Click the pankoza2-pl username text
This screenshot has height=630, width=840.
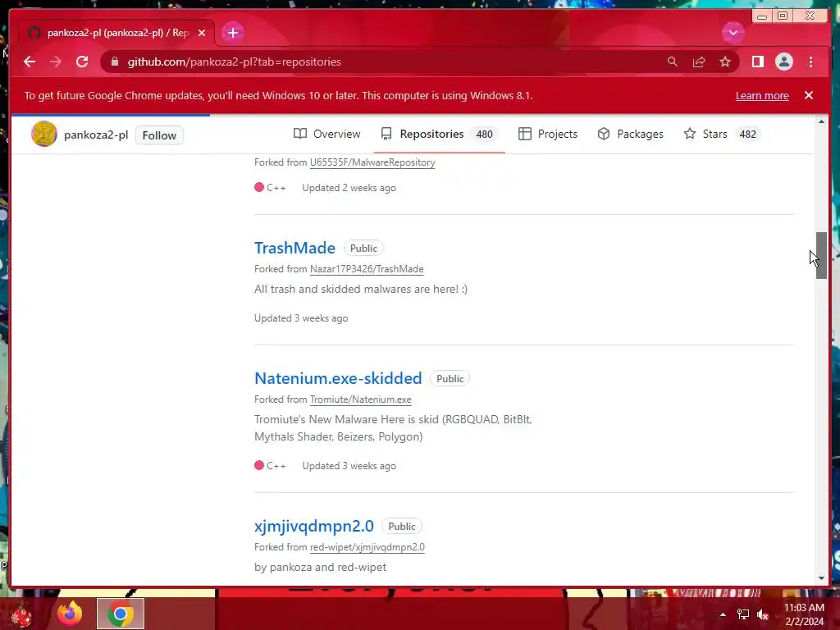point(96,135)
